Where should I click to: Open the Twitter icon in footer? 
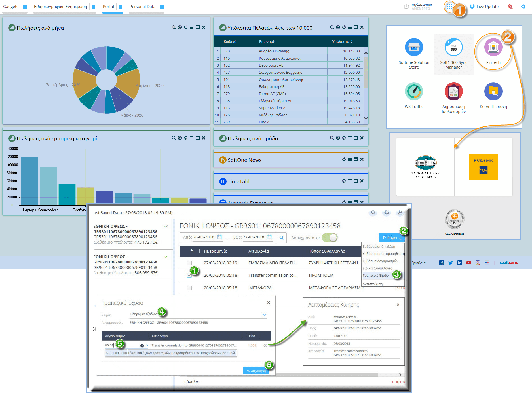click(x=451, y=263)
